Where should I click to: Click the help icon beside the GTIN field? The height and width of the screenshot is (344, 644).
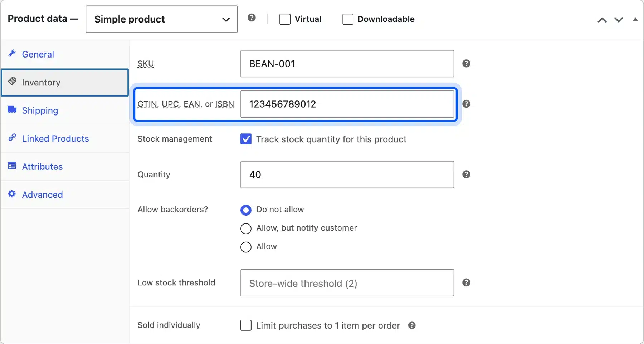(466, 104)
